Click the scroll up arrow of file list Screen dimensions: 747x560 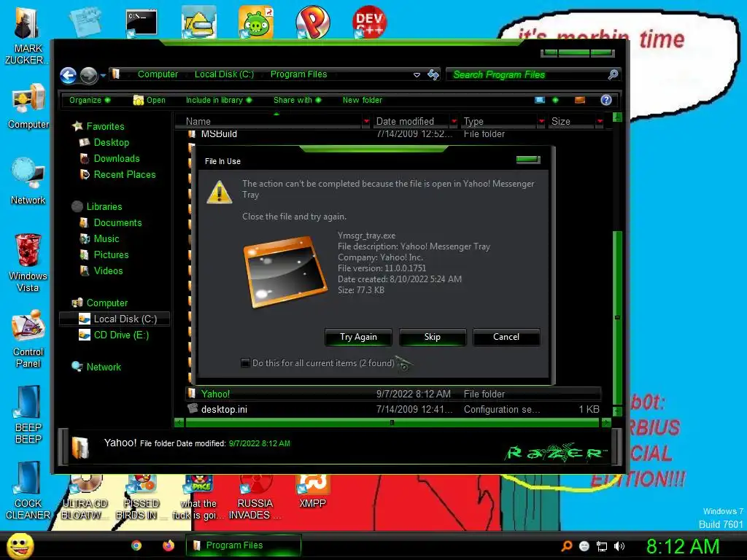point(617,117)
